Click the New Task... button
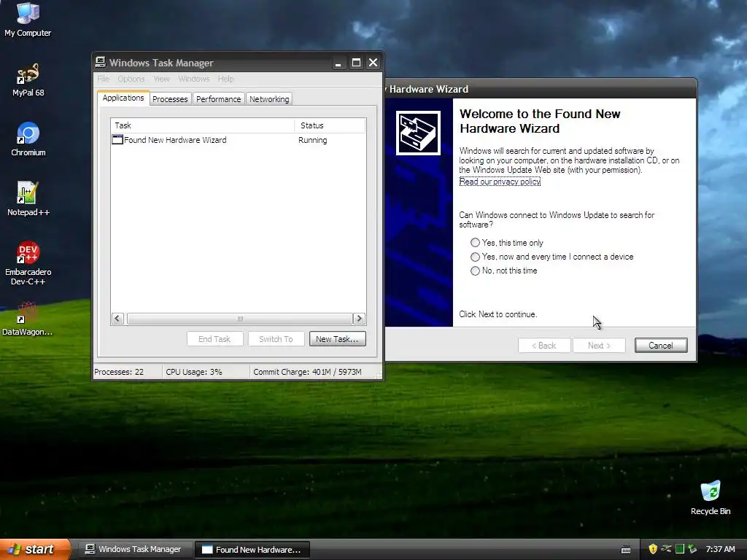The width and height of the screenshot is (747, 560). pyautogui.click(x=337, y=339)
